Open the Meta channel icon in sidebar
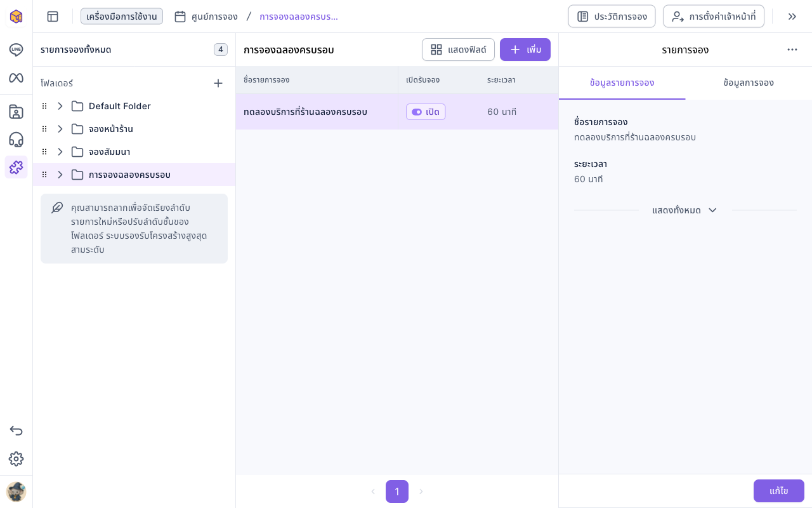The height and width of the screenshot is (508, 812). click(16, 77)
